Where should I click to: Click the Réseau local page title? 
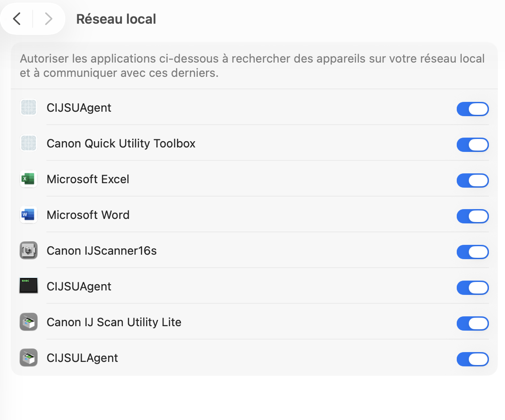(x=116, y=19)
